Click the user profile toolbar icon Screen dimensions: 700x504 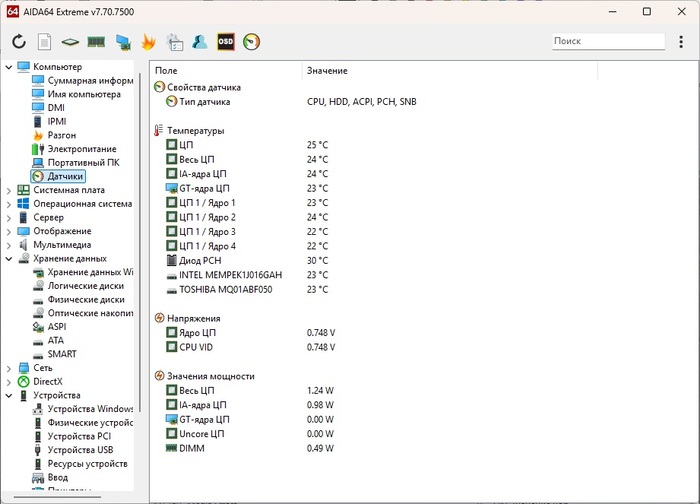tap(200, 42)
